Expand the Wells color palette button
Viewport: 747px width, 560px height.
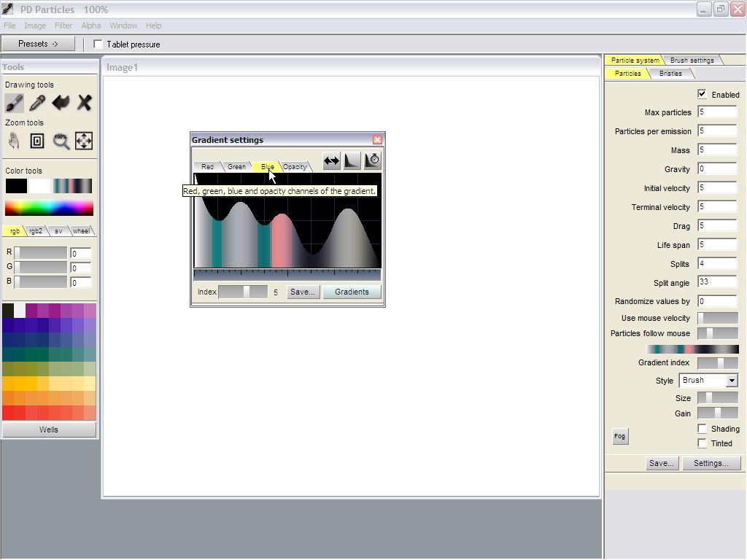(49, 429)
